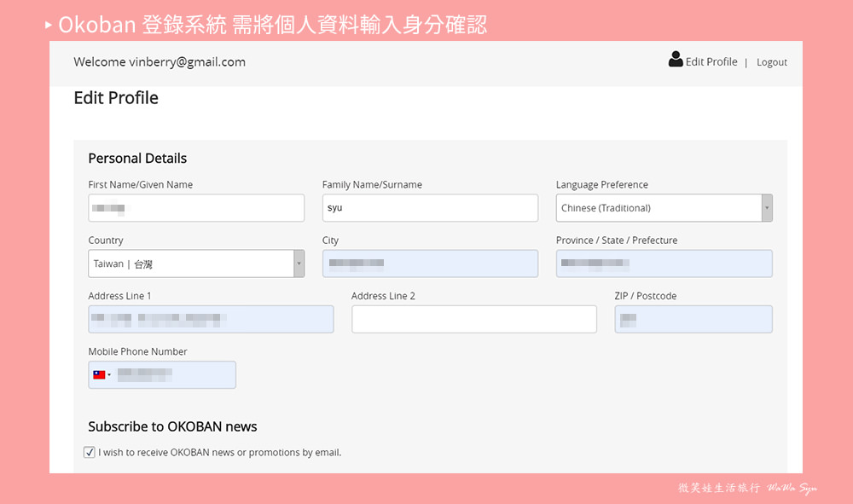The image size is (853, 504).
Task: Open the Language Preference dropdown
Action: pyautogui.click(x=664, y=208)
